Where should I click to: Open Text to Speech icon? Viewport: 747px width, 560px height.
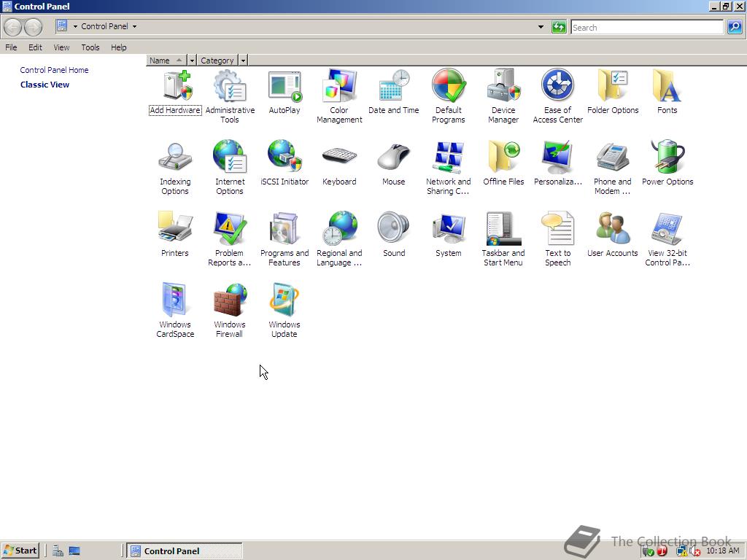pyautogui.click(x=558, y=239)
